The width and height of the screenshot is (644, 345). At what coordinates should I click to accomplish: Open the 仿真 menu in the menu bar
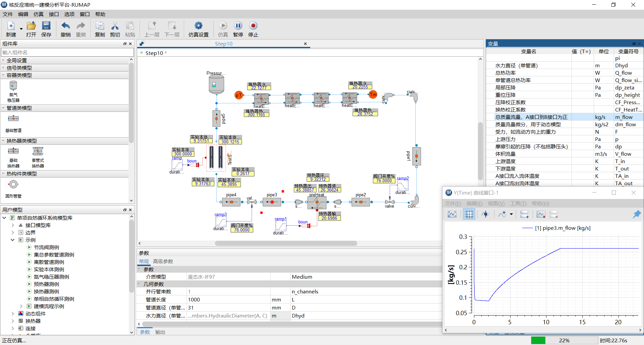pyautogui.click(x=39, y=14)
